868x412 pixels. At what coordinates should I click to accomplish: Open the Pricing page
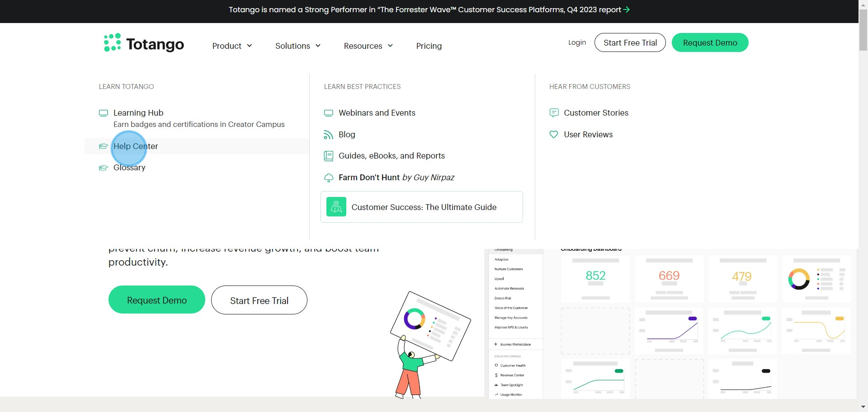point(429,46)
